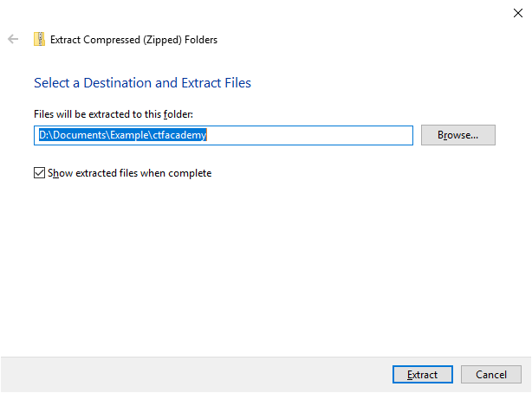The height and width of the screenshot is (393, 532).
Task: Click the 'Extract Compressed (Zipped) Folders' title text
Action: click(x=134, y=39)
